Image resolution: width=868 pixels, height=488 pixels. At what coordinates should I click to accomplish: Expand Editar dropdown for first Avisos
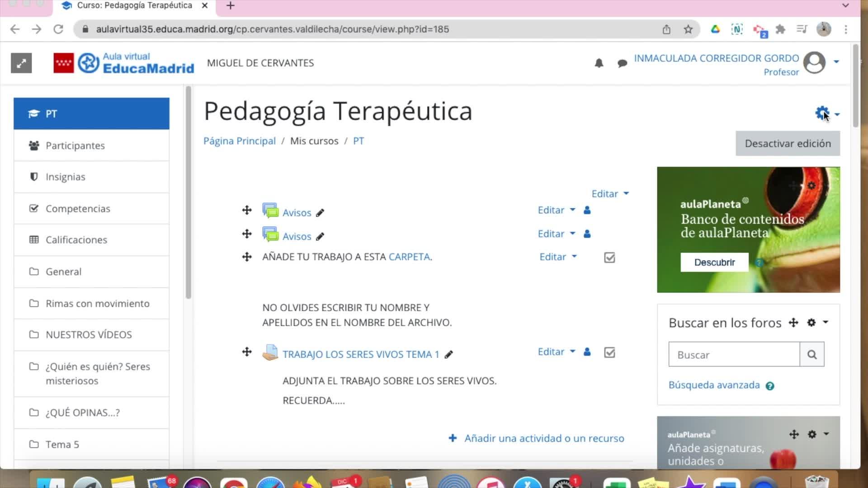(x=556, y=210)
